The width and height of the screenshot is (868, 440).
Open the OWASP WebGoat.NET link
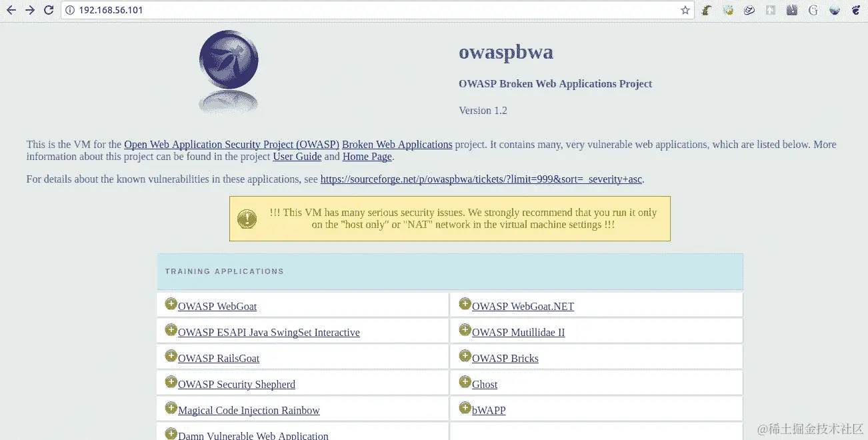(x=523, y=307)
